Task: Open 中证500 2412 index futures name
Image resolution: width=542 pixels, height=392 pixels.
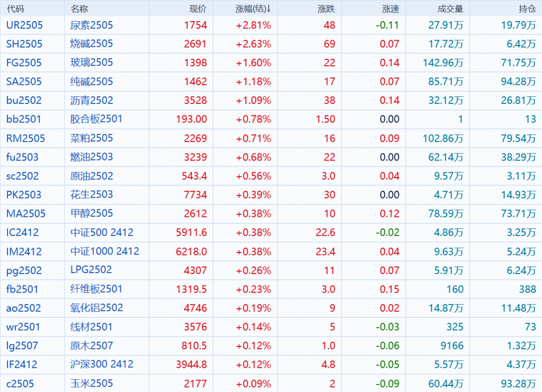Action: [x=101, y=232]
